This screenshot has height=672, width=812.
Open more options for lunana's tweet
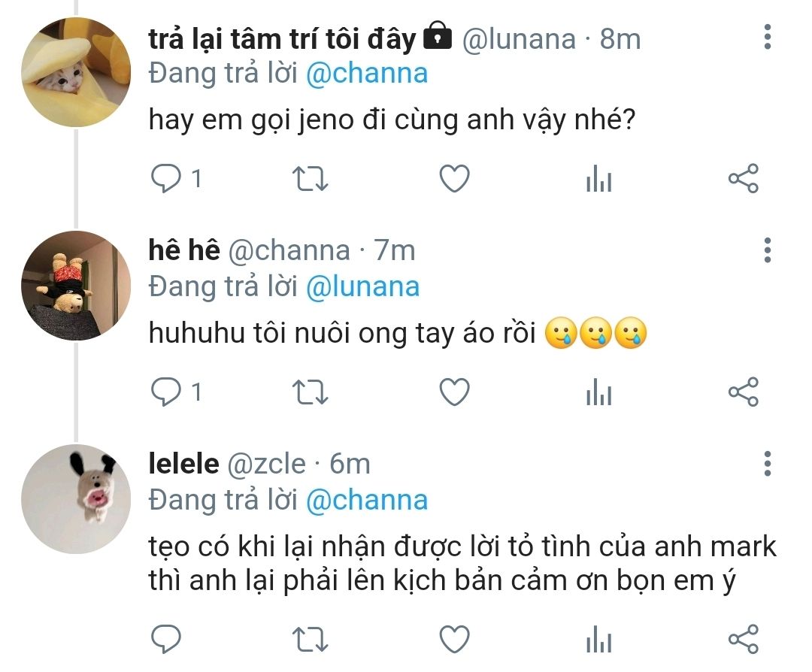pos(767,36)
